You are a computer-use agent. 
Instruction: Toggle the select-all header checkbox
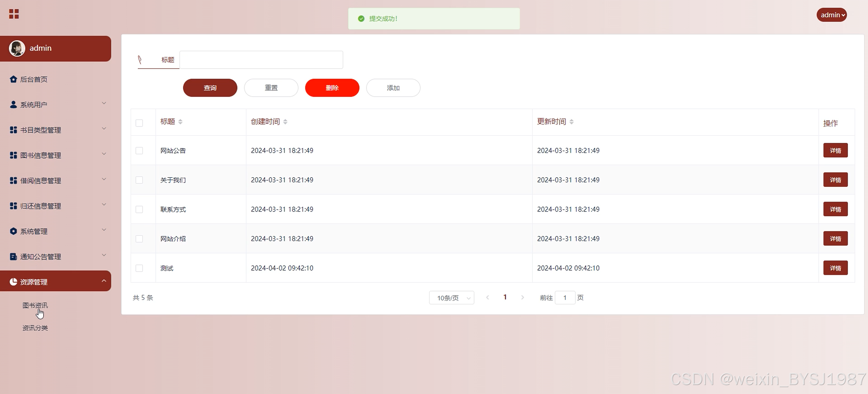139,123
